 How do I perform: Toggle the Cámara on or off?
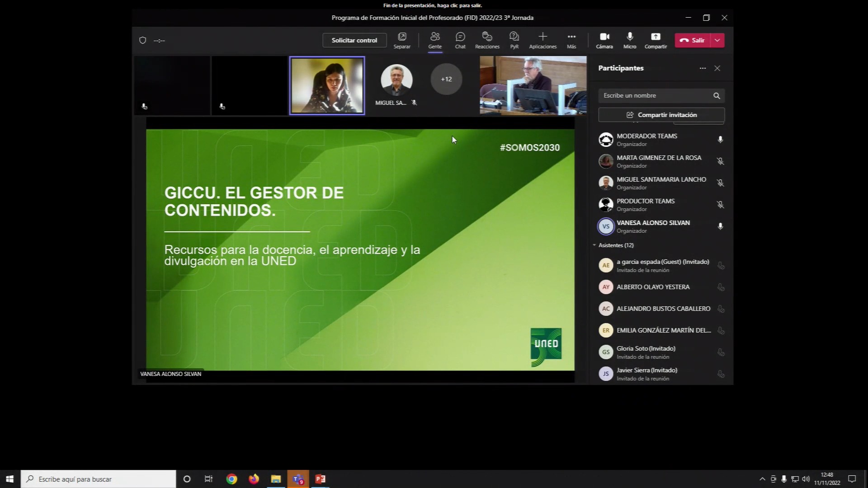(604, 40)
